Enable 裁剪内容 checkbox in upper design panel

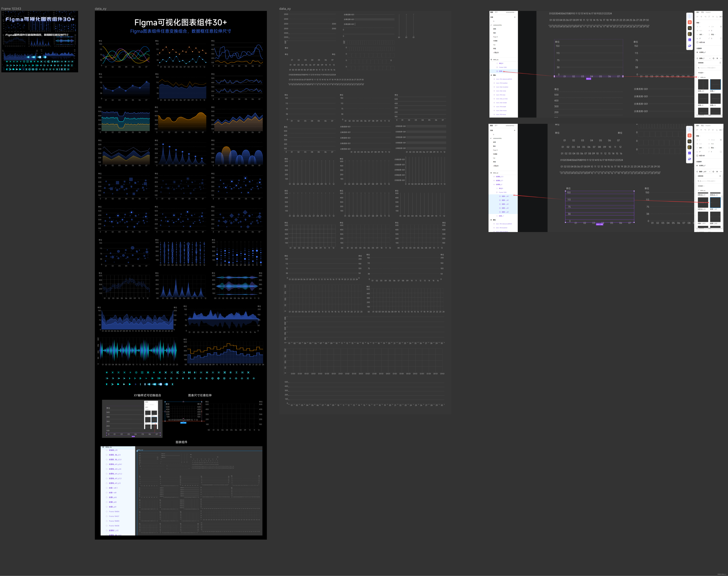pos(698,43)
